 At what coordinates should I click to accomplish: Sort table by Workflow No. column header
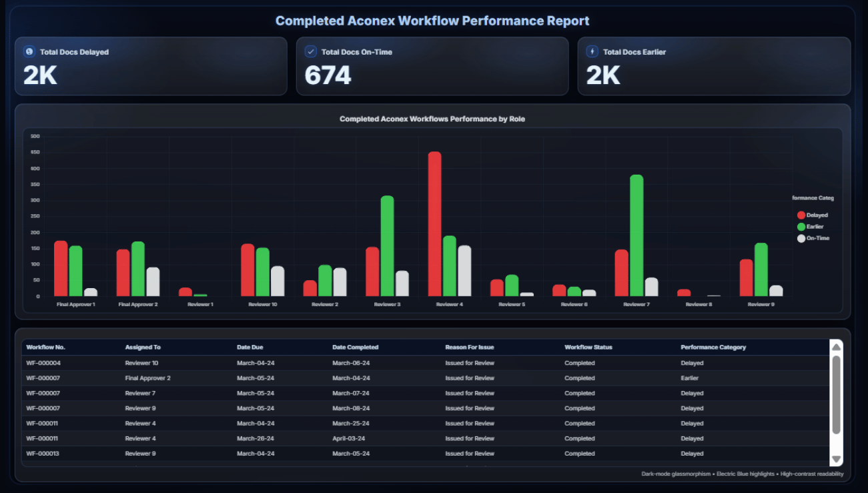coord(46,348)
